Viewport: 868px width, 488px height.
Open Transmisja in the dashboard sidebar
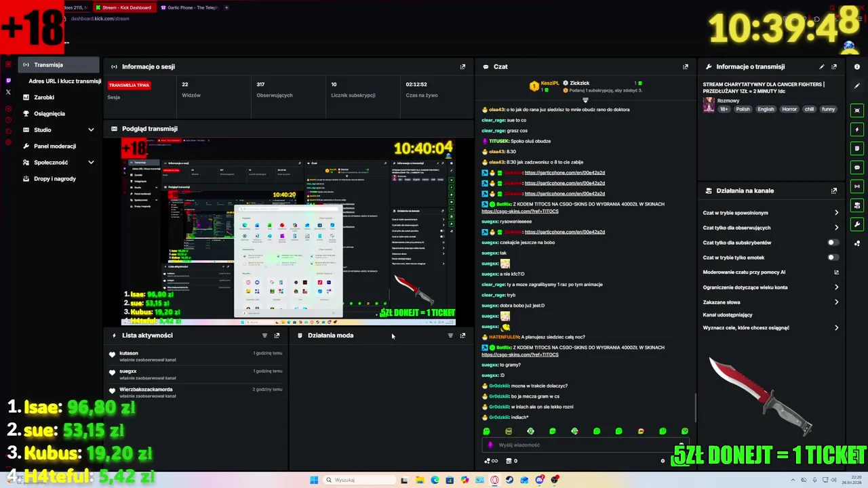[60, 65]
